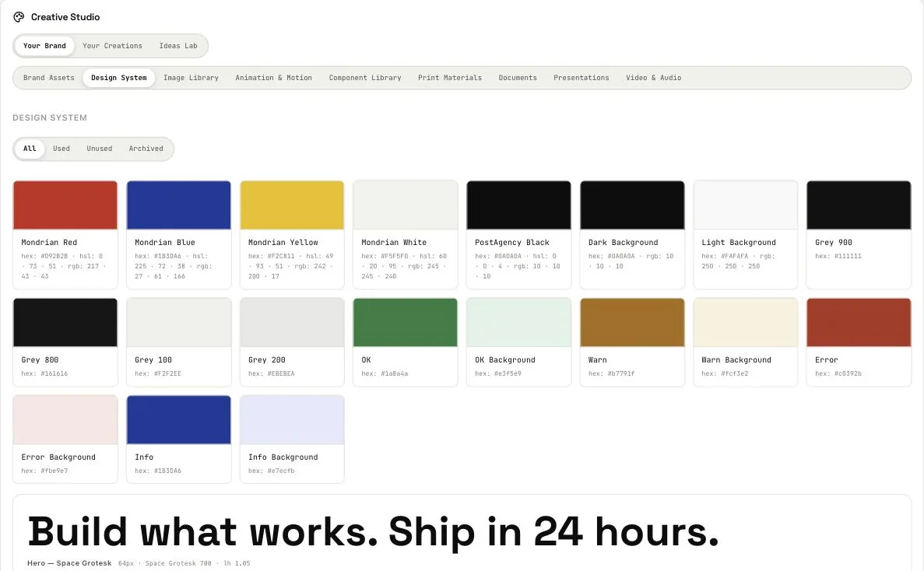Switch to the Your Brand tab
The height and width of the screenshot is (571, 924).
click(45, 46)
